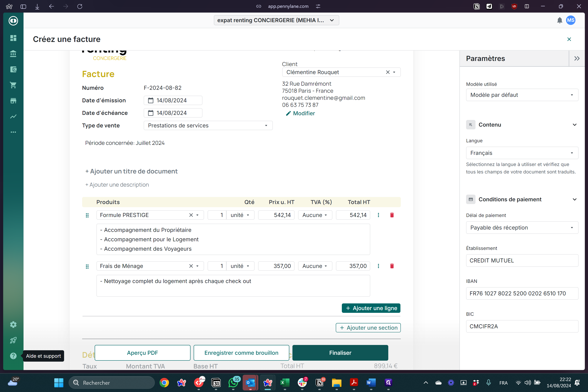Click the Date d'échéance field
The width and height of the screenshot is (588, 392).
click(x=173, y=113)
